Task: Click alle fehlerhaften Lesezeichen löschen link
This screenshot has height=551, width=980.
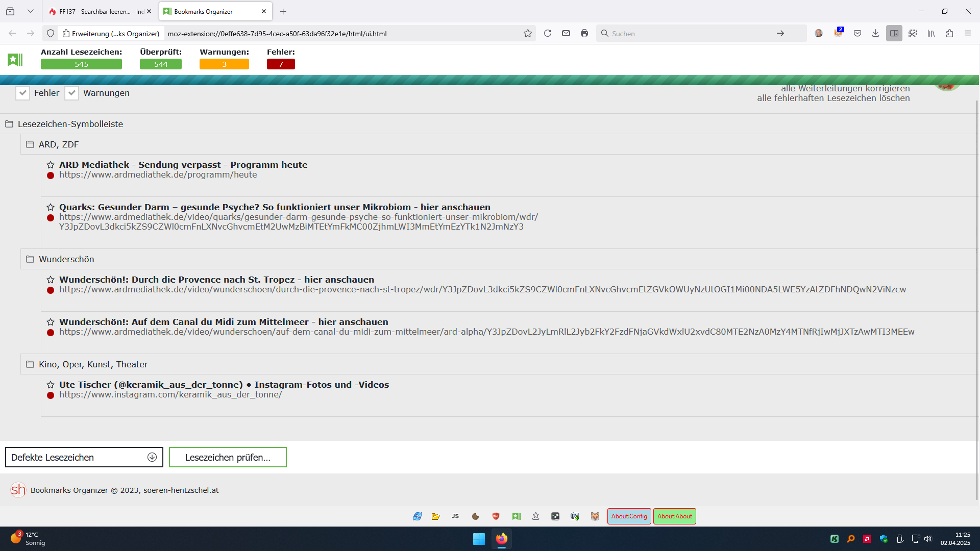Action: tap(833, 98)
